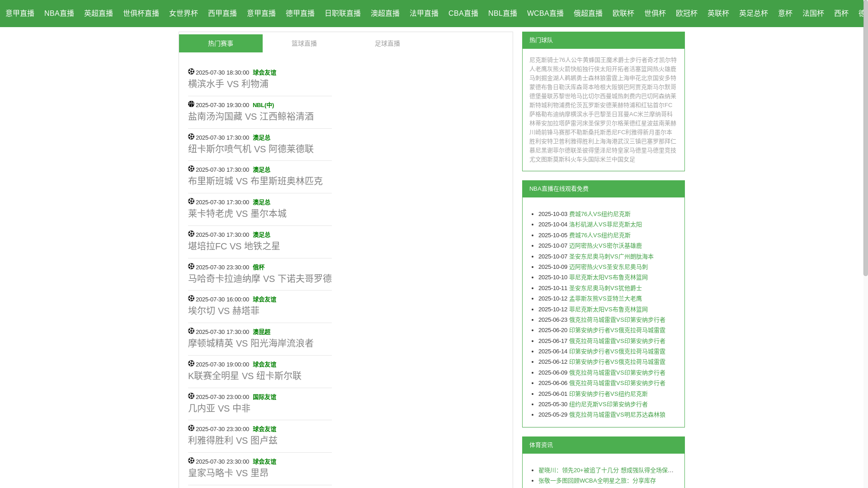
Task: Open 日职联直播 navigation item
Action: (343, 14)
